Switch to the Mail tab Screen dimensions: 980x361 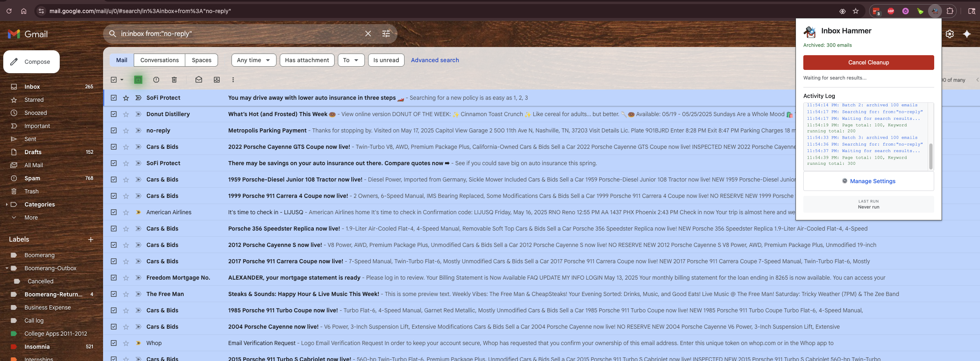(x=121, y=60)
